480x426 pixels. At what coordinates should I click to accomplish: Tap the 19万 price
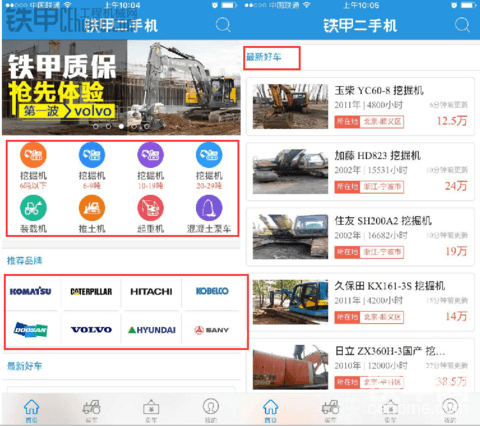click(x=456, y=251)
